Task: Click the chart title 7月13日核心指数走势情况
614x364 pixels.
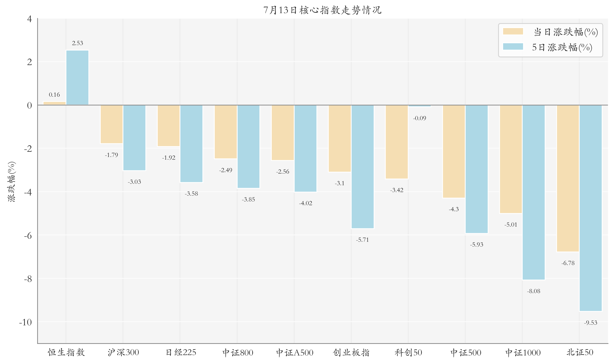Action: tap(322, 10)
